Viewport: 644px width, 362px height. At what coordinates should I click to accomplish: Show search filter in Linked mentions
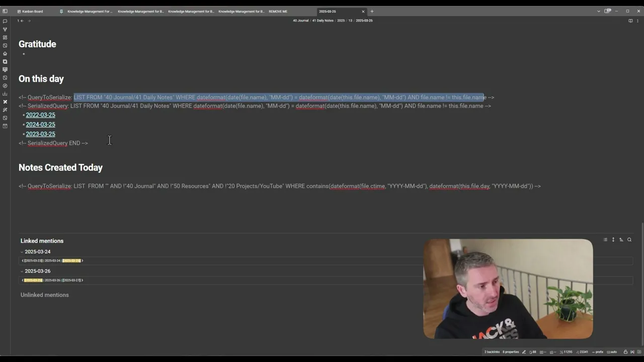(x=629, y=240)
